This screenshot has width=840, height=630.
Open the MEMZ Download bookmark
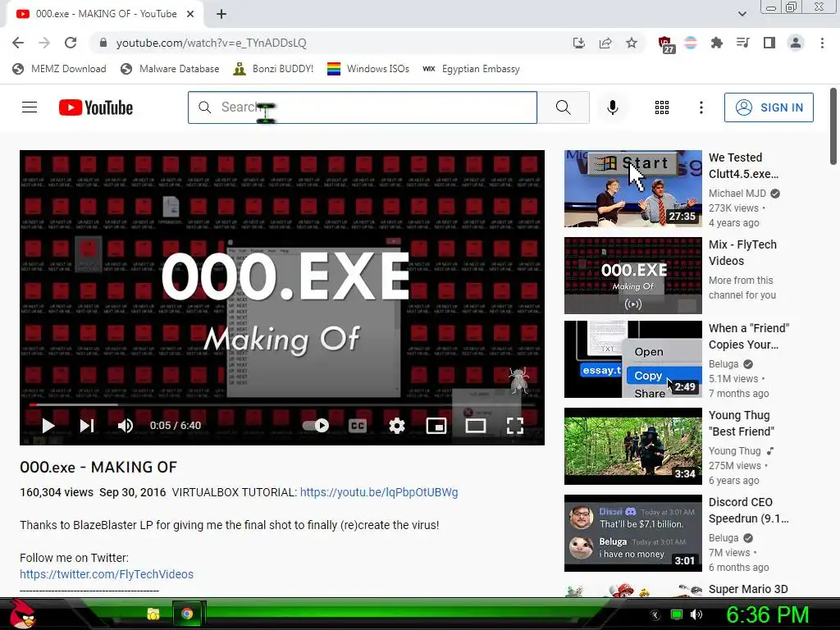(x=59, y=69)
